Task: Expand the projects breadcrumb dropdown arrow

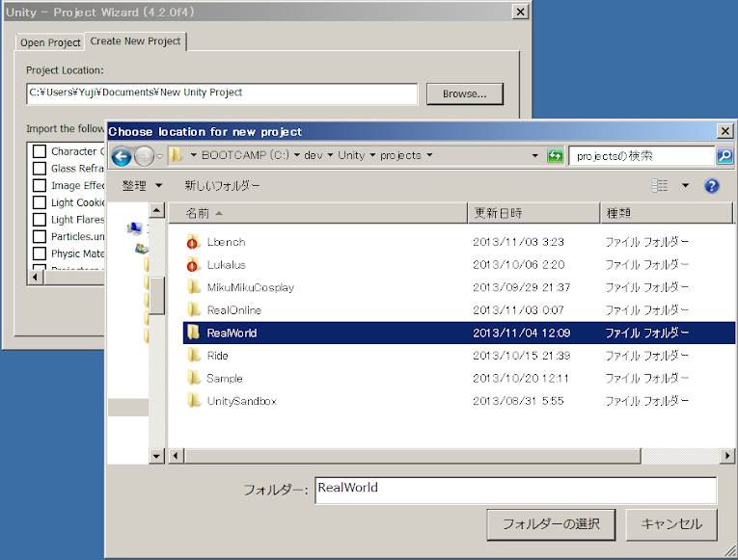Action: click(x=429, y=155)
